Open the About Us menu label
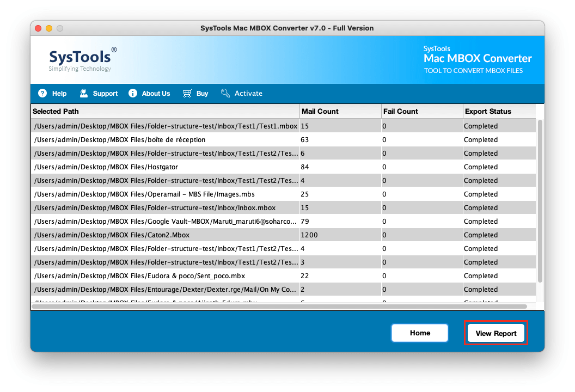 (x=156, y=94)
